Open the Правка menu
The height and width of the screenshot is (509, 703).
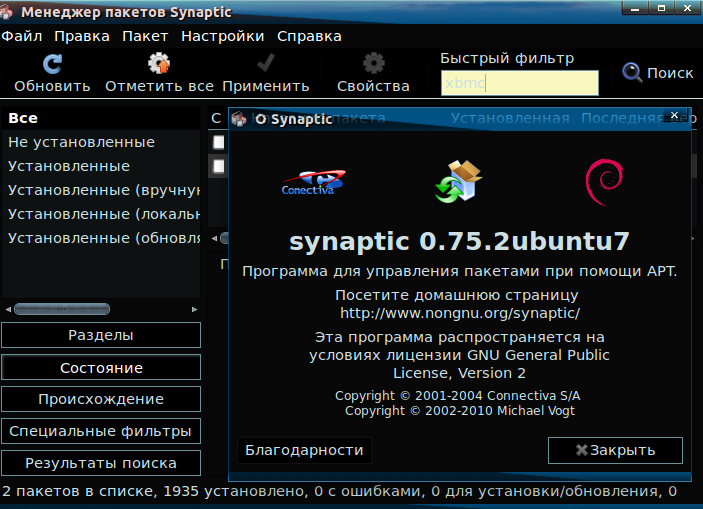click(x=82, y=36)
